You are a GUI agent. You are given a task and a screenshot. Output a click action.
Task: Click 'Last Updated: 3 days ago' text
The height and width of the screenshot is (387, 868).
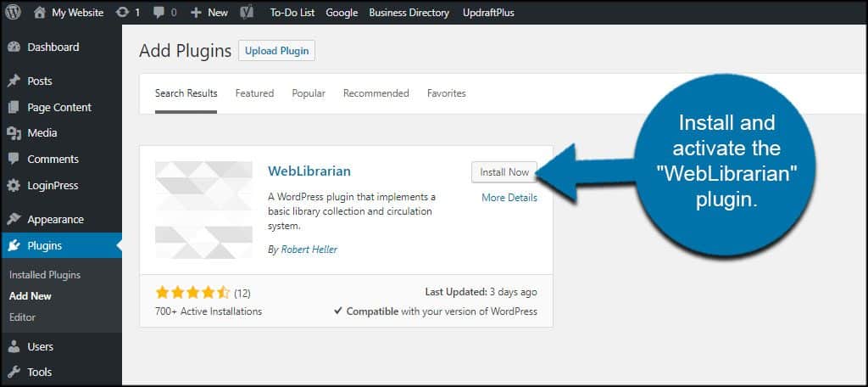[x=481, y=292]
